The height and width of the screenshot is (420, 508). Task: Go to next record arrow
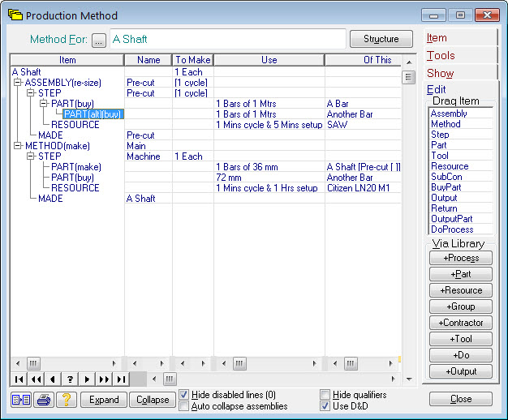pos(87,379)
